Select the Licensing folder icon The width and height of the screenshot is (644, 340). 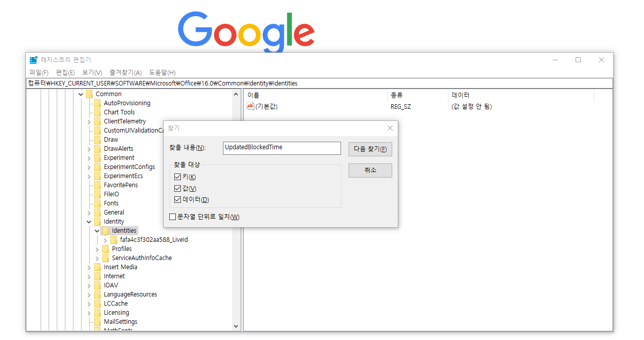coord(97,313)
